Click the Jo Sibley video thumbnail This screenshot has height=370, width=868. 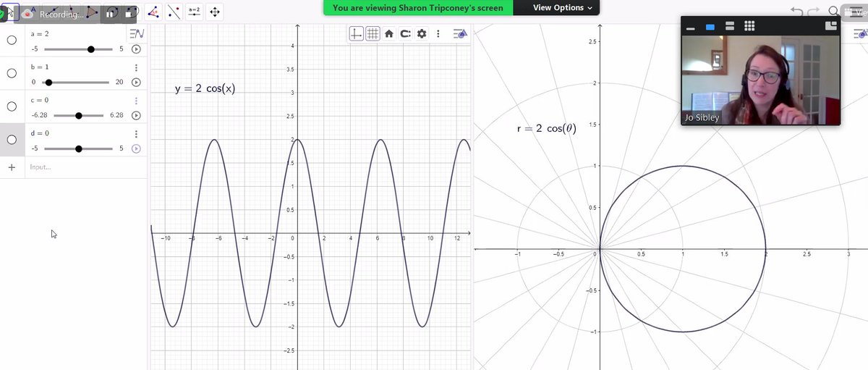pyautogui.click(x=760, y=80)
